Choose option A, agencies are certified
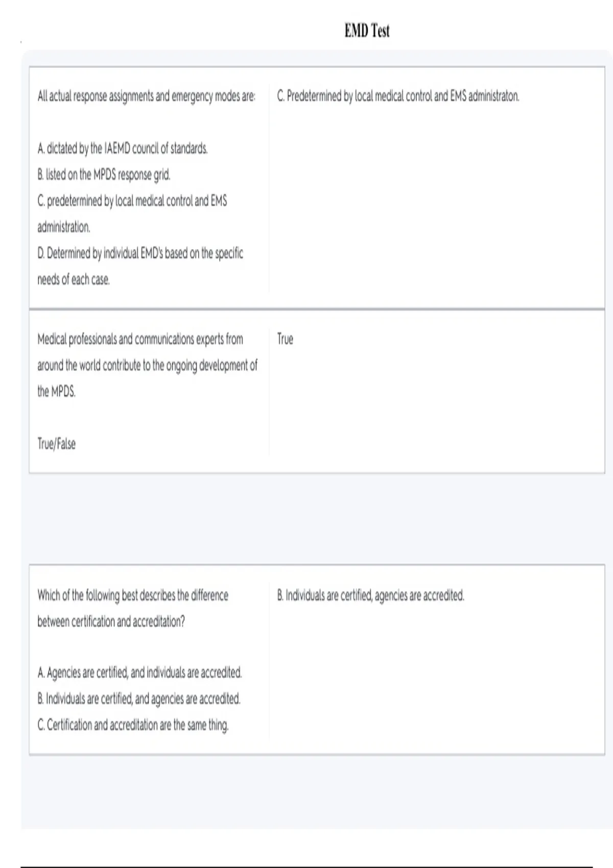This screenshot has height=868, width=613. 139,672
